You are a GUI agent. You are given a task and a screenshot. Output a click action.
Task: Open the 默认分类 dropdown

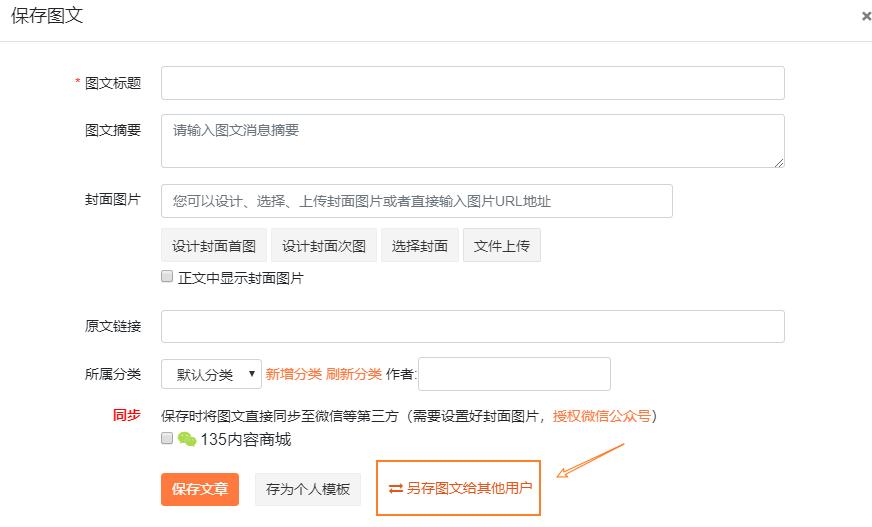(x=211, y=374)
